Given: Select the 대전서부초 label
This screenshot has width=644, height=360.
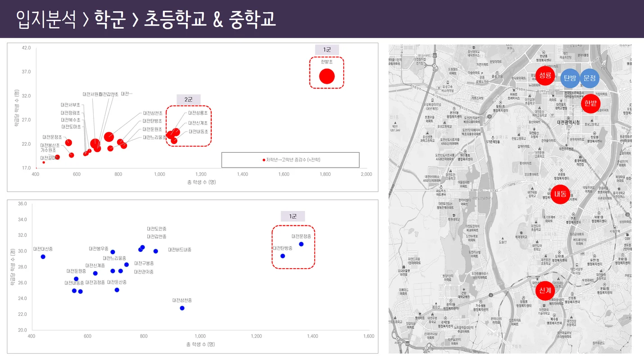Looking at the screenshot, I should click(70, 105).
